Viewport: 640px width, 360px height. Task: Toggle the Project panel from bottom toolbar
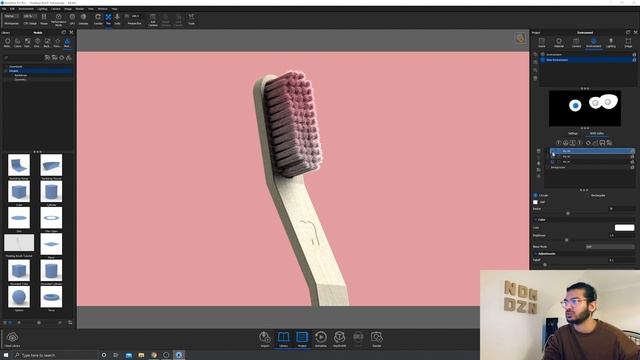pos(302,339)
